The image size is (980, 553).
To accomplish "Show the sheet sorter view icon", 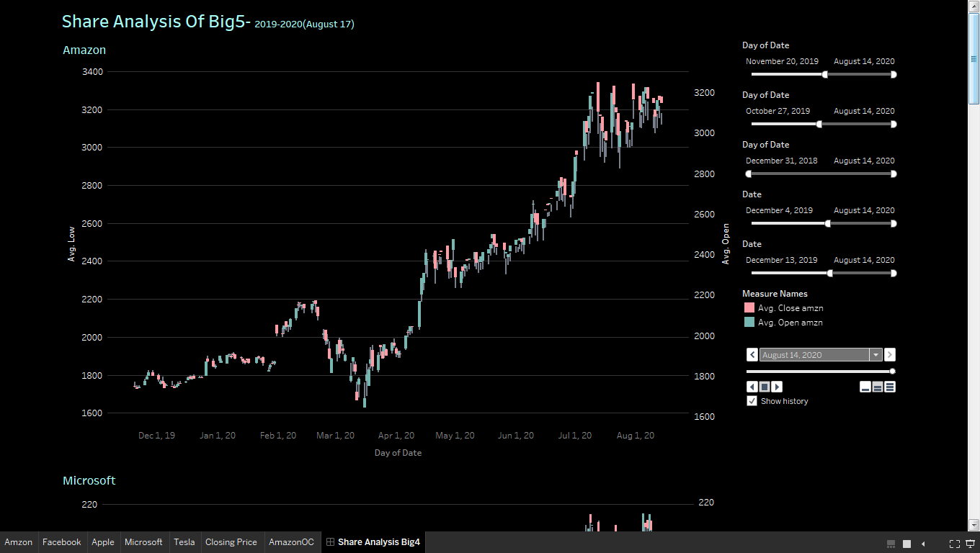I will [x=907, y=544].
